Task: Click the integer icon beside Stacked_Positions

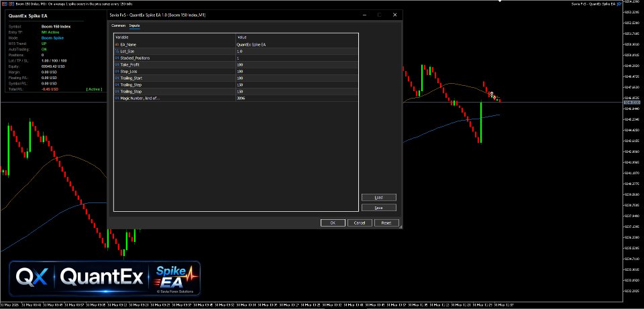Action: point(117,58)
